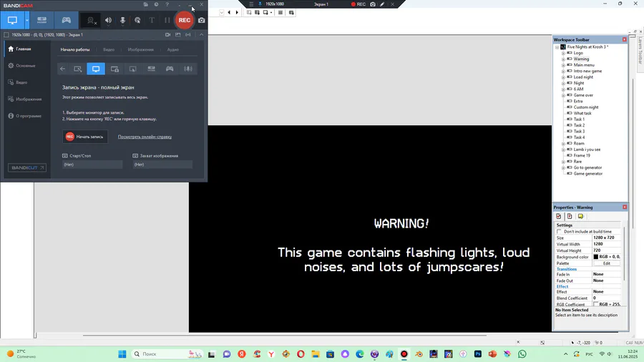This screenshot has height=362, width=644.
Task: Click the pencil draw icon in recording bar
Action: pyautogui.click(x=382, y=4)
